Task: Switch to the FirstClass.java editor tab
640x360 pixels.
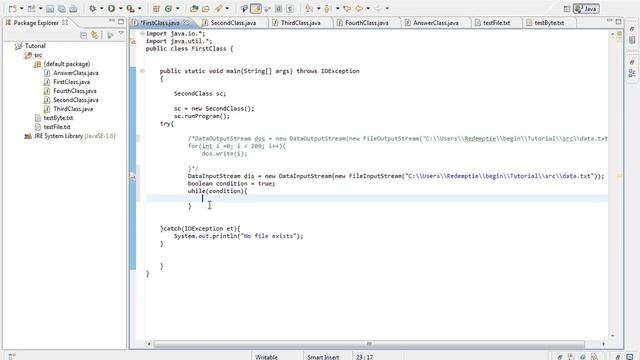Action: 160,23
